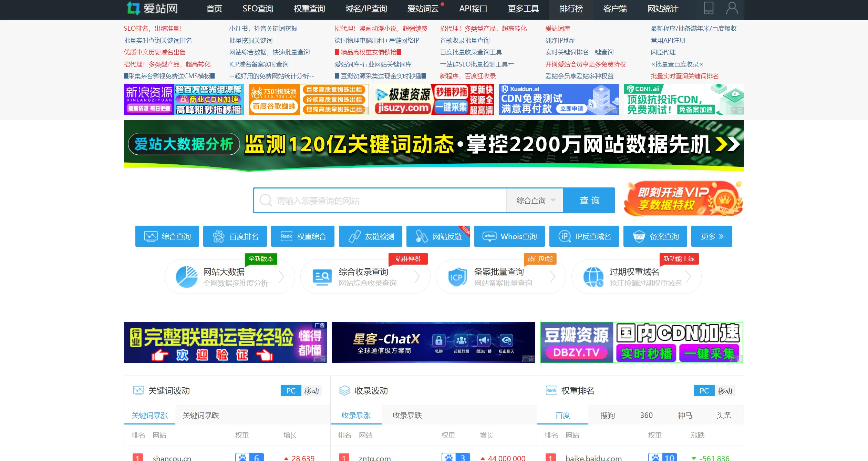Switch to the 关键词暴跌 tab
This screenshot has width=868, height=461.
click(201, 416)
